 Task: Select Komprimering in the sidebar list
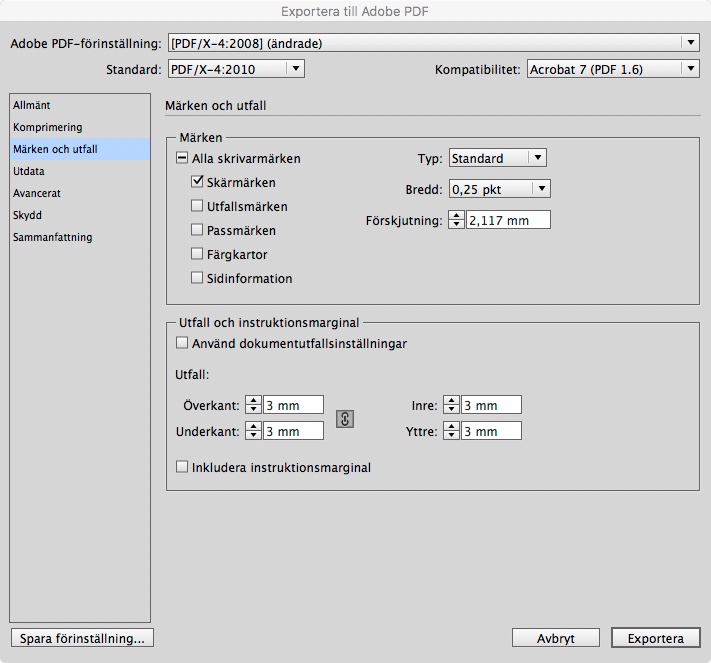tap(80, 127)
